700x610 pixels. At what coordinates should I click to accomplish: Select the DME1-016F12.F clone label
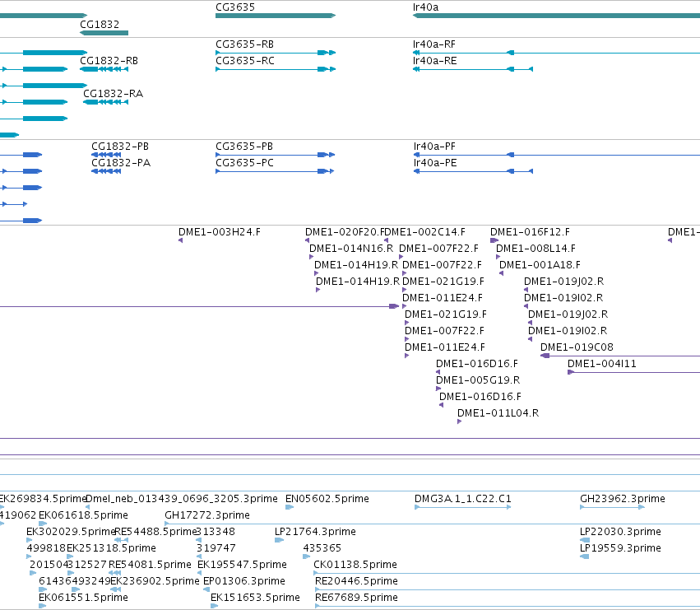pos(530,232)
